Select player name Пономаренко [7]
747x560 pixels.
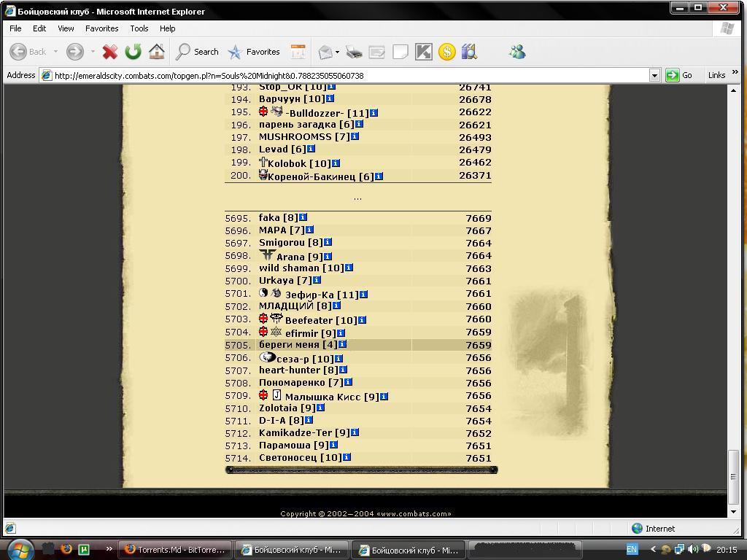(301, 382)
